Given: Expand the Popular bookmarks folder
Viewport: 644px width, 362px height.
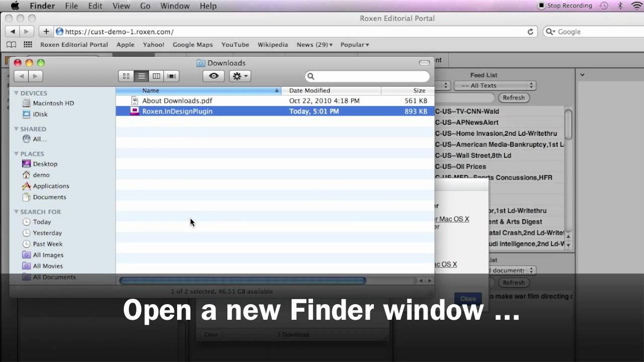Looking at the screenshot, I should pos(355,45).
